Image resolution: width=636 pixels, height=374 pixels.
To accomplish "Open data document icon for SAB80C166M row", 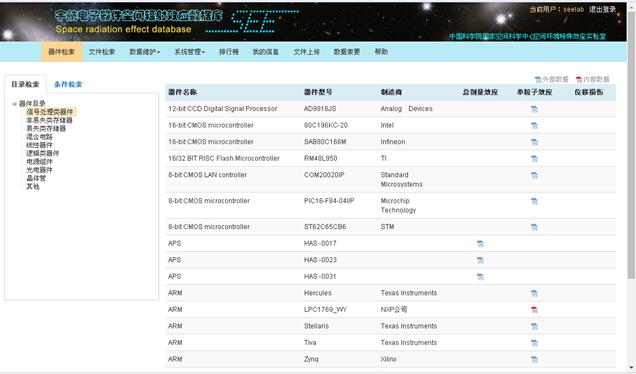I will pyautogui.click(x=534, y=142).
